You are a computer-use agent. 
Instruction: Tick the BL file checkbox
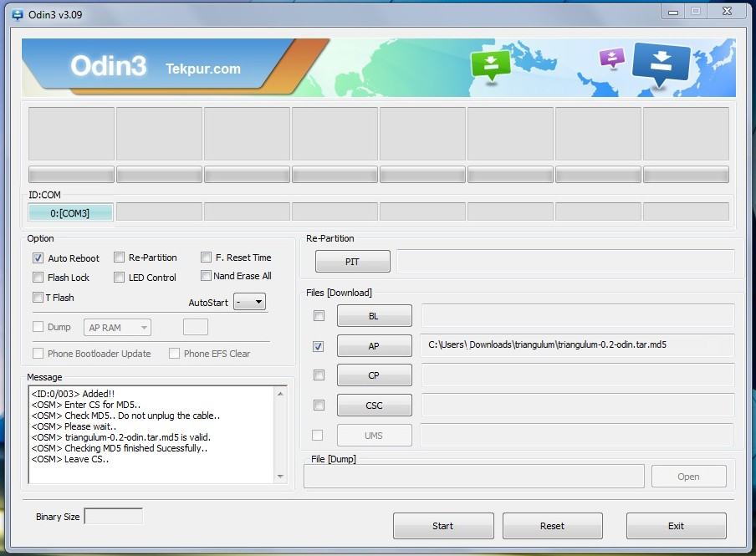[x=318, y=316]
